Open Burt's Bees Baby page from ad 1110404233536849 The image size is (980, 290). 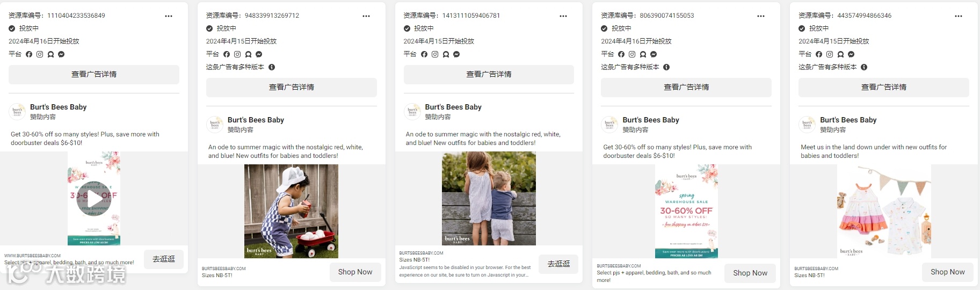point(58,107)
